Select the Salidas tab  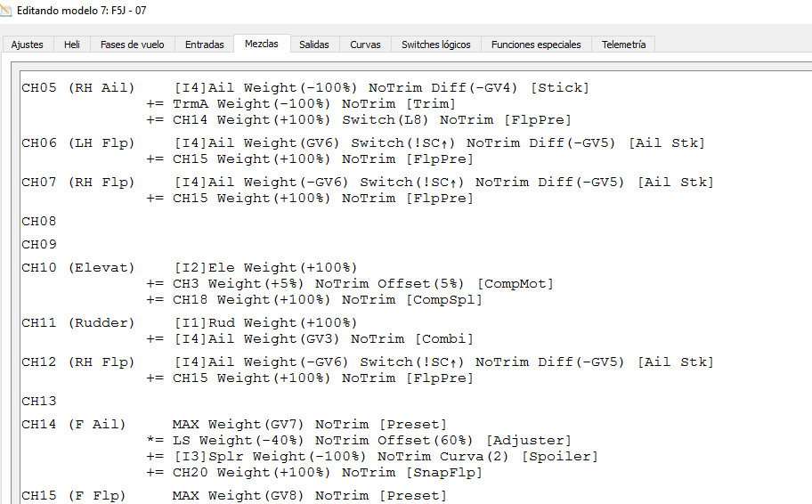(313, 45)
